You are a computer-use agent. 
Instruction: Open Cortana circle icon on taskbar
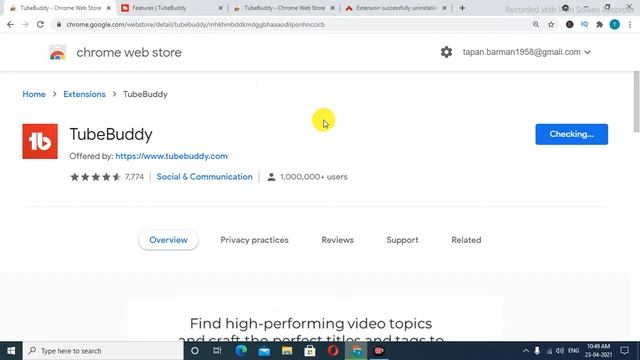(x=195, y=351)
